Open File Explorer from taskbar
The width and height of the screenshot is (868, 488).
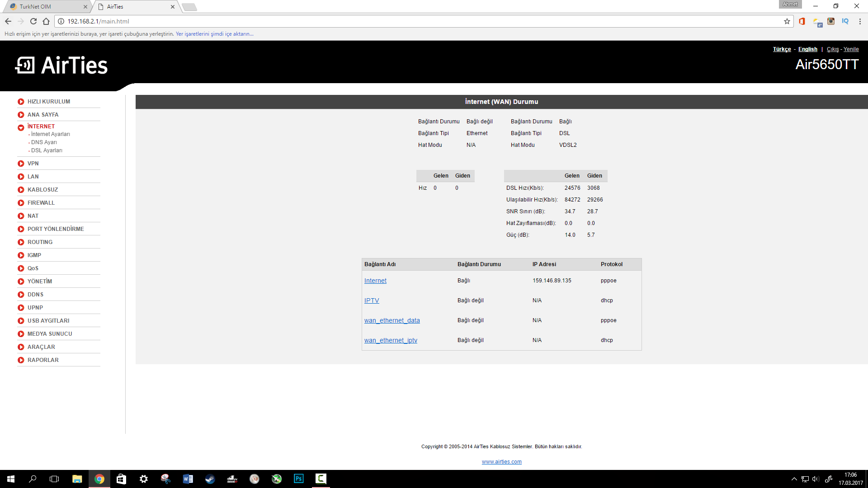[x=77, y=479]
